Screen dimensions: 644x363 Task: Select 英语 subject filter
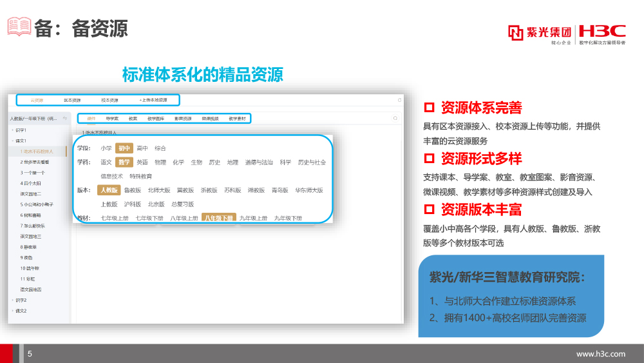pos(142,162)
